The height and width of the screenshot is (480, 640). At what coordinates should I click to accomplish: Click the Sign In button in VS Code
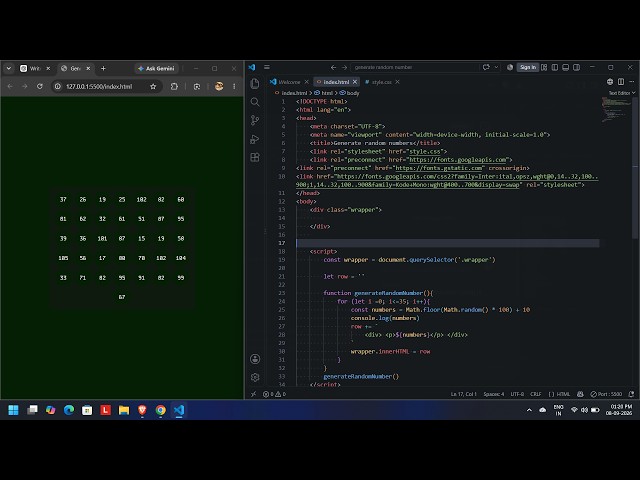pyautogui.click(x=528, y=67)
